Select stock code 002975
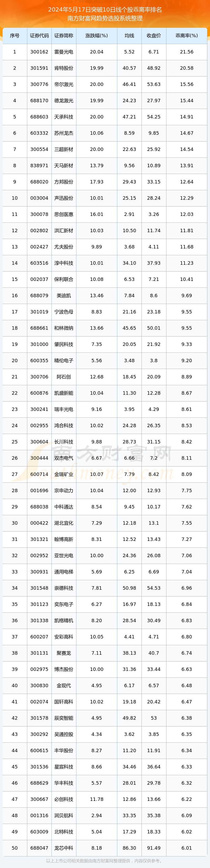 [39, 669]
